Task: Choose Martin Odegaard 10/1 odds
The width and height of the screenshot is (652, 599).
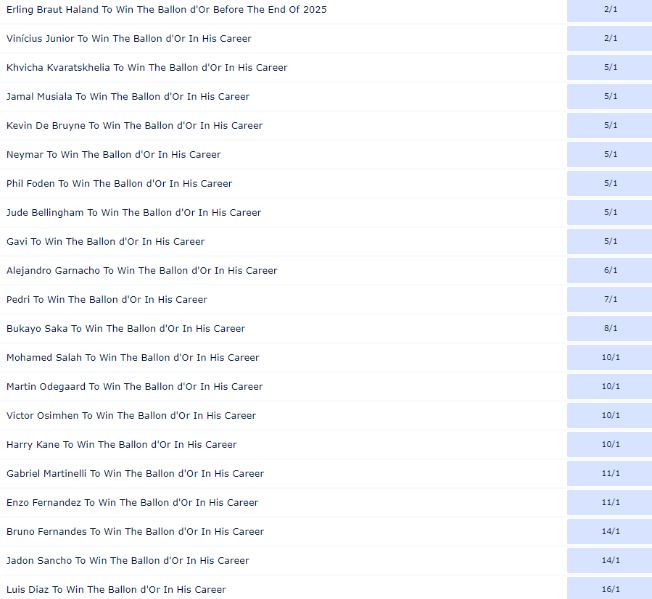Action: (x=610, y=386)
